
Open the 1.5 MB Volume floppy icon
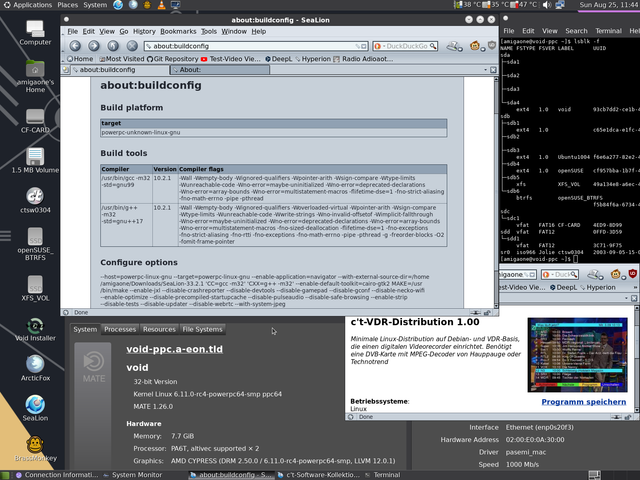tap(35, 160)
